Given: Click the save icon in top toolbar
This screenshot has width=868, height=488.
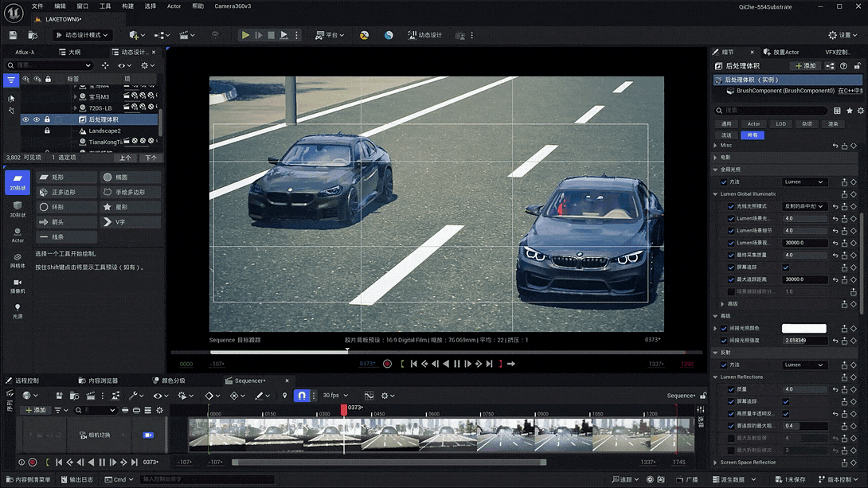Looking at the screenshot, I should [13, 35].
